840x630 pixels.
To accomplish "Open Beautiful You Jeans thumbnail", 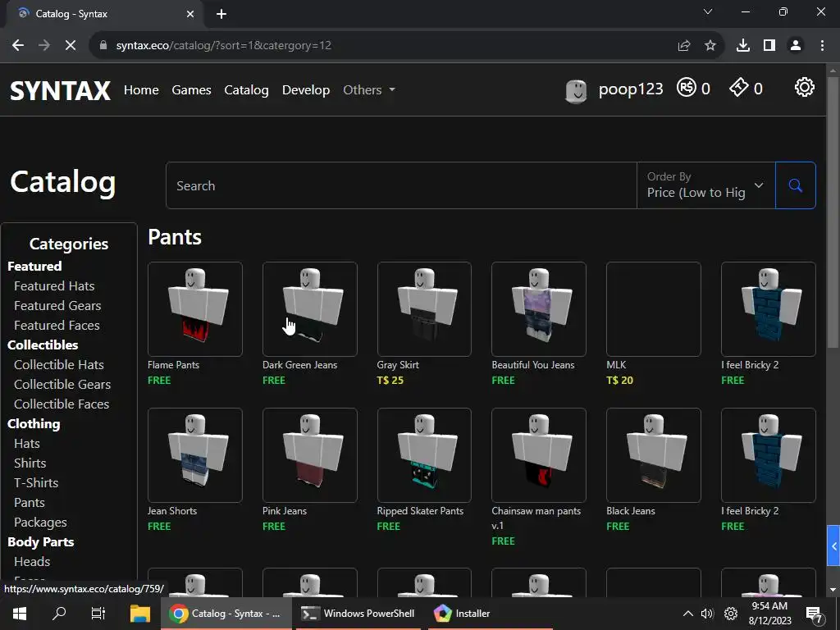I will pyautogui.click(x=539, y=309).
